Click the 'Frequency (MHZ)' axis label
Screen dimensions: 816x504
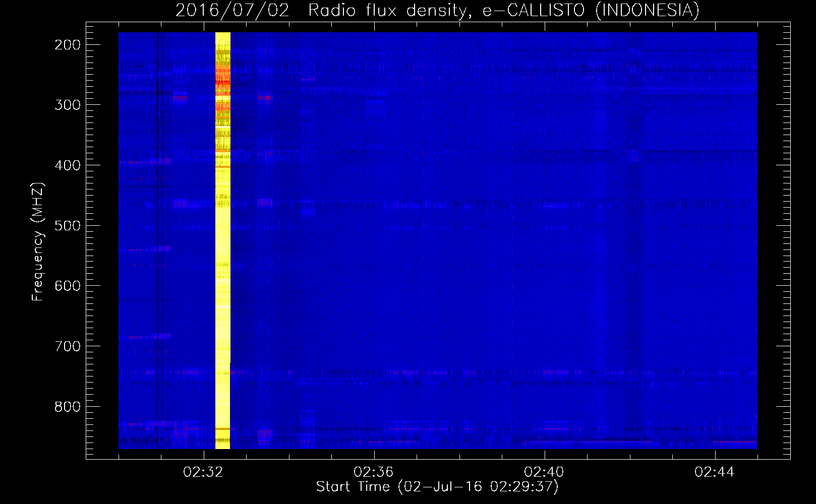[x=38, y=241]
